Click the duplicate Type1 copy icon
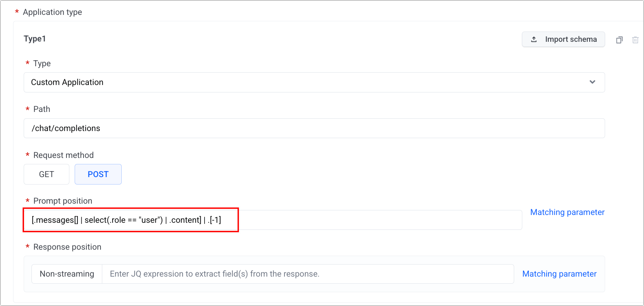Viewport: 644px width, 306px height. pos(619,40)
